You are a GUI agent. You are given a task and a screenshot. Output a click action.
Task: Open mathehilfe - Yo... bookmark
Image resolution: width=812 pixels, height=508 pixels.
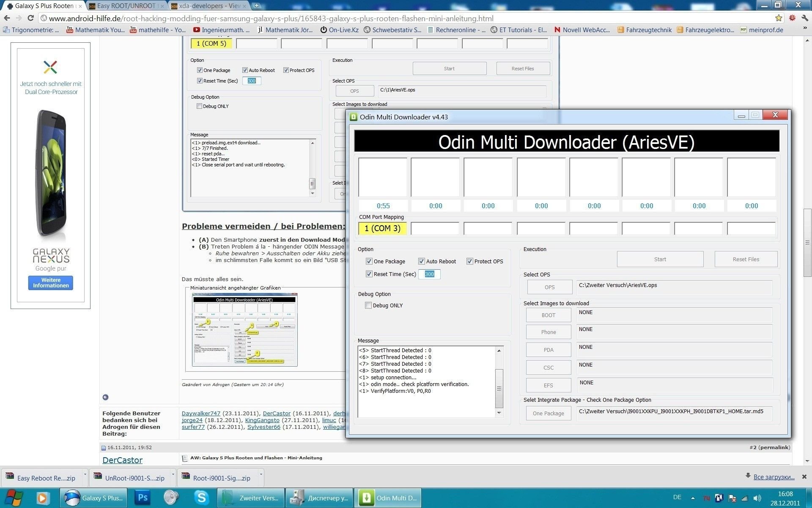click(x=158, y=30)
